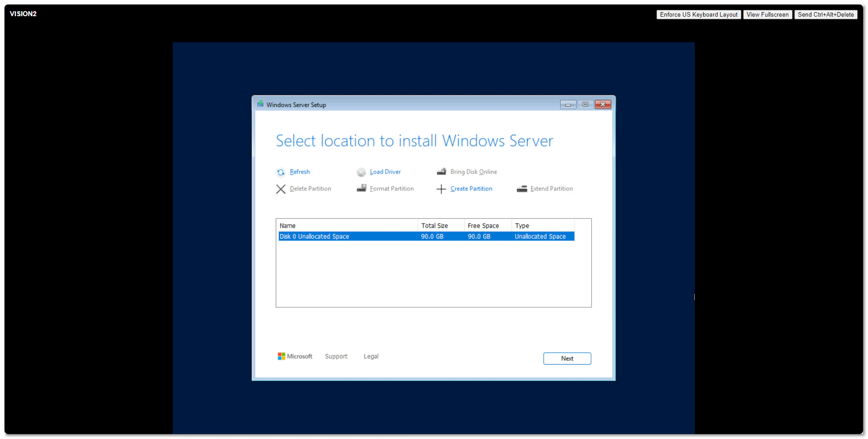This screenshot has width=868, height=439.
Task: Click the Format Partition drive icon
Action: pyautogui.click(x=361, y=188)
